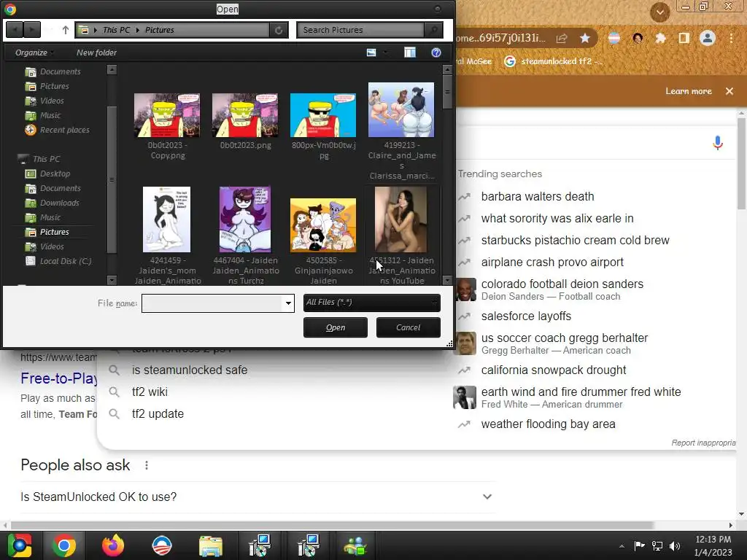
Task: Open dialog help with the question mark icon
Action: [436, 52]
